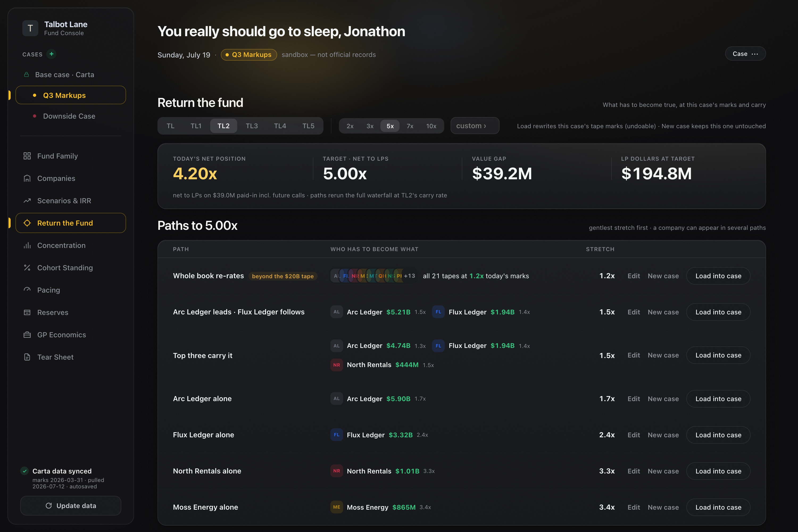Image resolution: width=798 pixels, height=532 pixels.
Task: Open the custom target expander
Action: tap(475, 126)
